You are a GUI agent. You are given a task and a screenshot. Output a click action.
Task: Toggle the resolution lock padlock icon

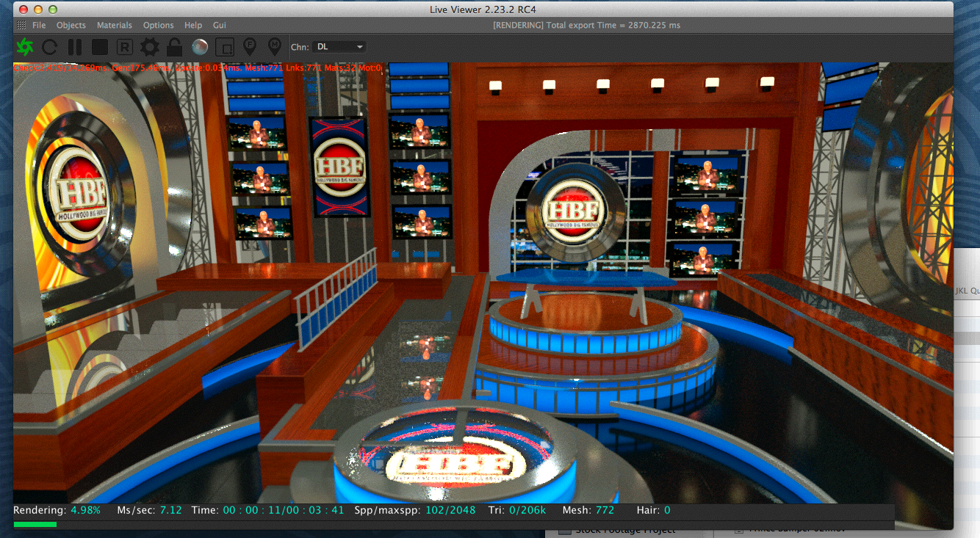click(174, 47)
